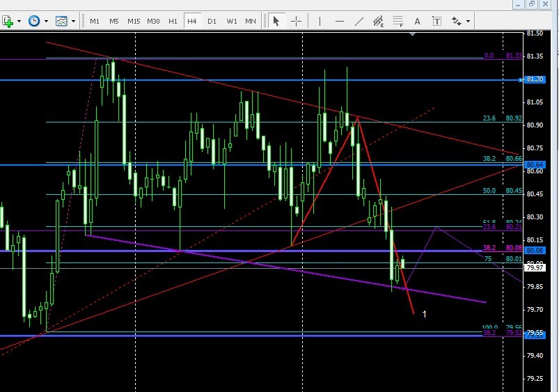Activate the Crosshair tool
559x392 pixels.
tap(296, 22)
